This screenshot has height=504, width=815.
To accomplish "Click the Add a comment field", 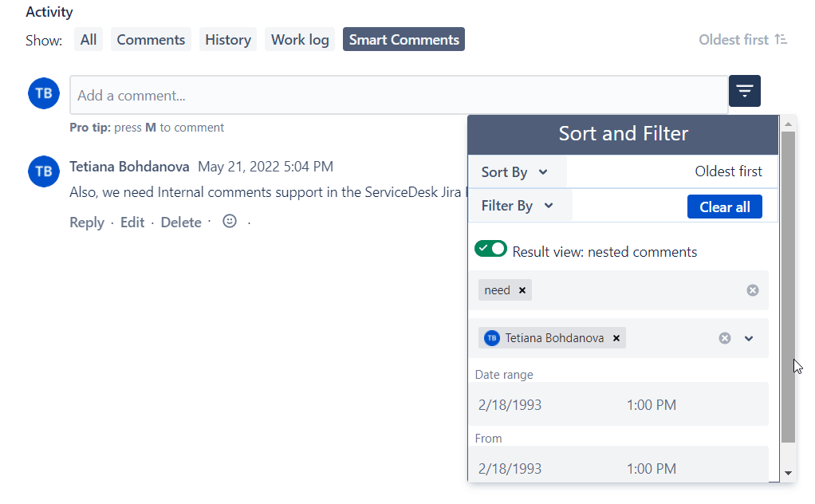I will click(x=399, y=96).
